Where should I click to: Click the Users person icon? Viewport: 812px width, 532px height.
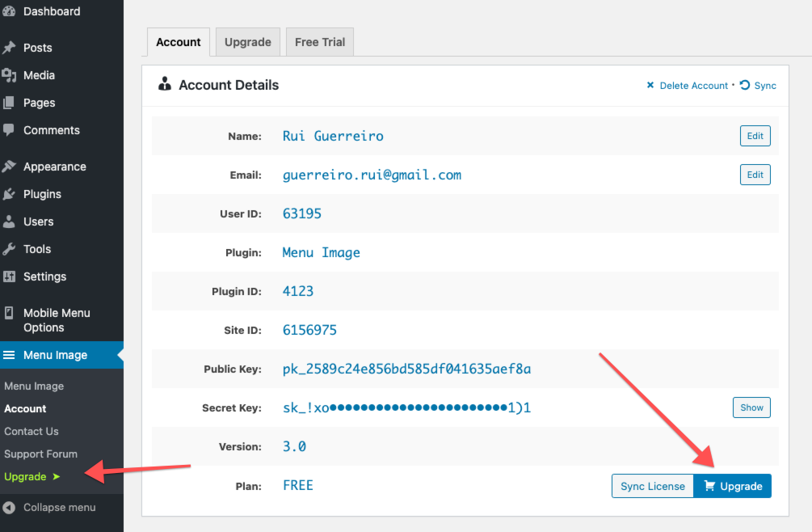[9, 222]
